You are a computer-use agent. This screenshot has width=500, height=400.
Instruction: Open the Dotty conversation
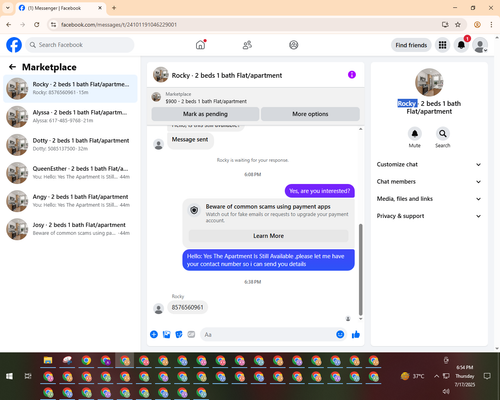[x=70, y=145]
